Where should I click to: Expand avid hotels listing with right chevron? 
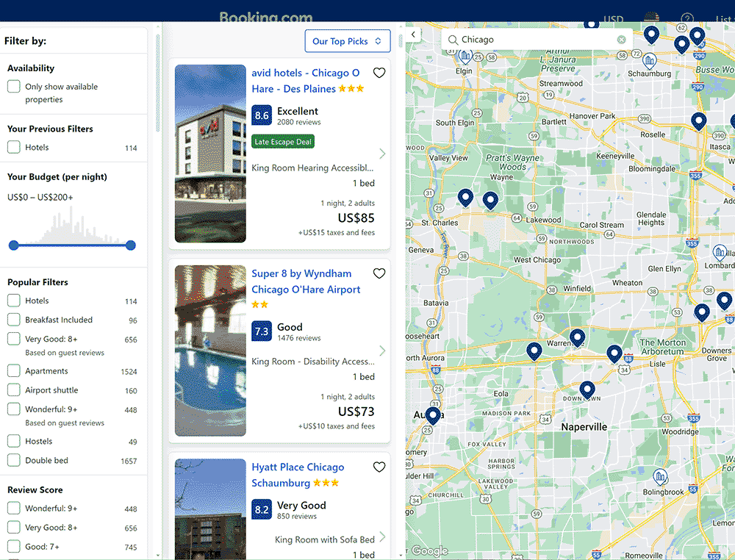pyautogui.click(x=382, y=154)
